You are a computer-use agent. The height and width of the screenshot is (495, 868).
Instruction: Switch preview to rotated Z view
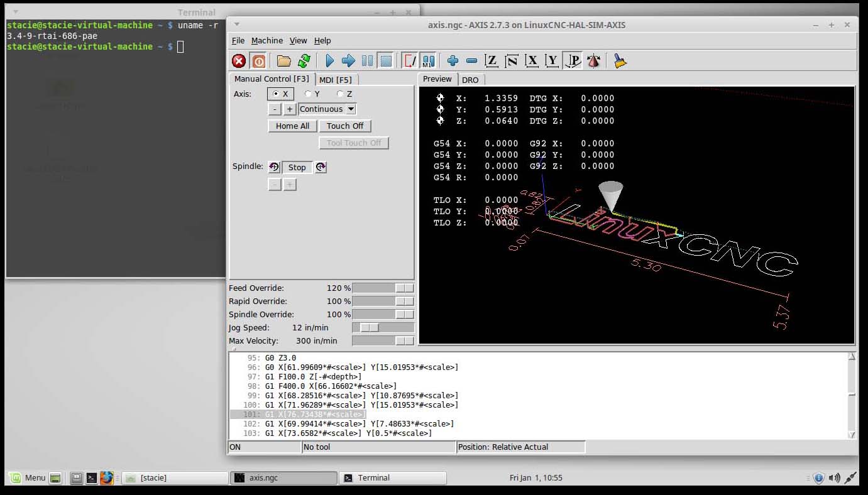tap(512, 61)
